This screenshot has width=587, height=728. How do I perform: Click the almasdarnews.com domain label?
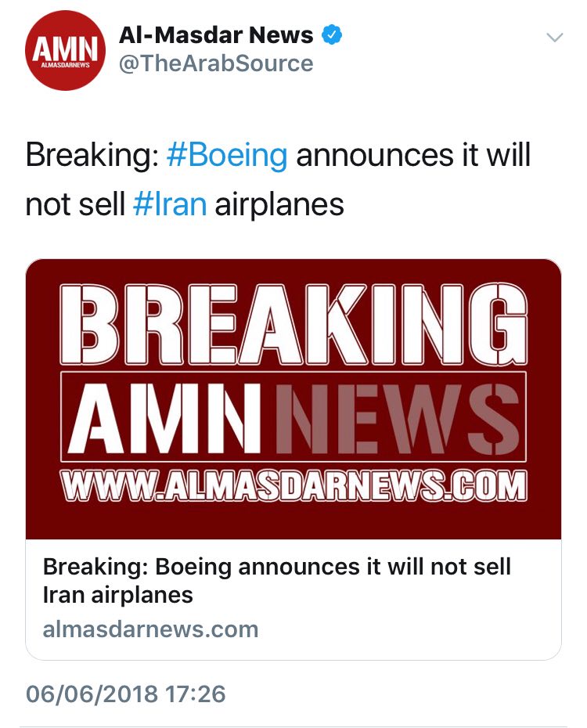click(150, 629)
